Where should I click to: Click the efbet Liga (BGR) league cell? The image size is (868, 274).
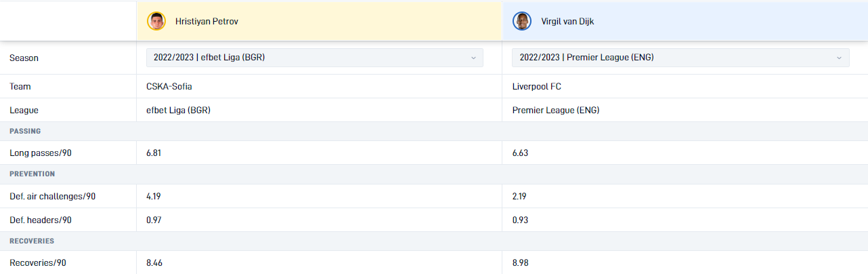(319, 110)
